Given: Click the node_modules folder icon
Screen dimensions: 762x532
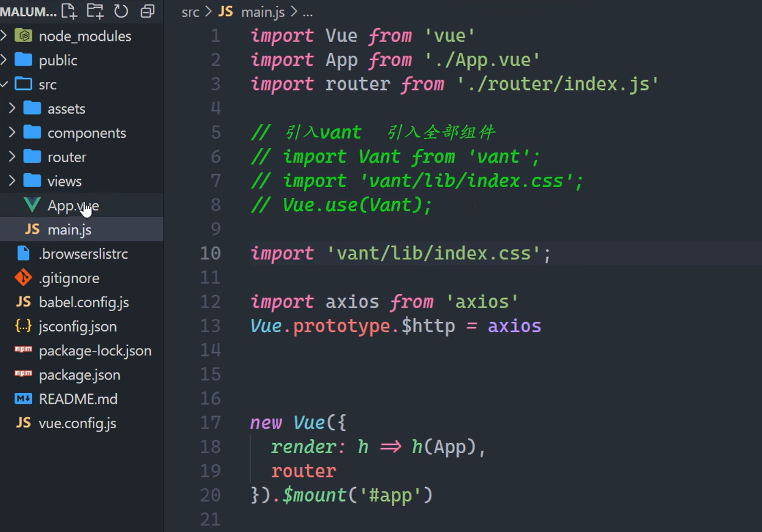Looking at the screenshot, I should (x=23, y=35).
